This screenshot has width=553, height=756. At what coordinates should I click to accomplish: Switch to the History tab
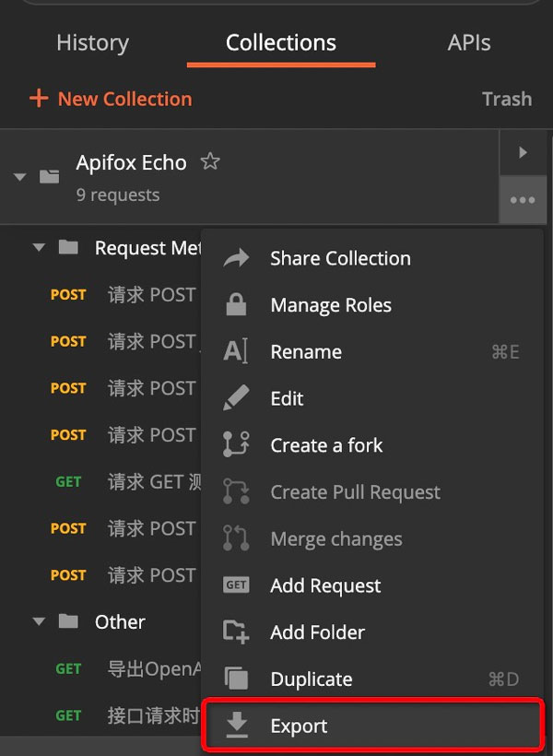[x=92, y=42]
